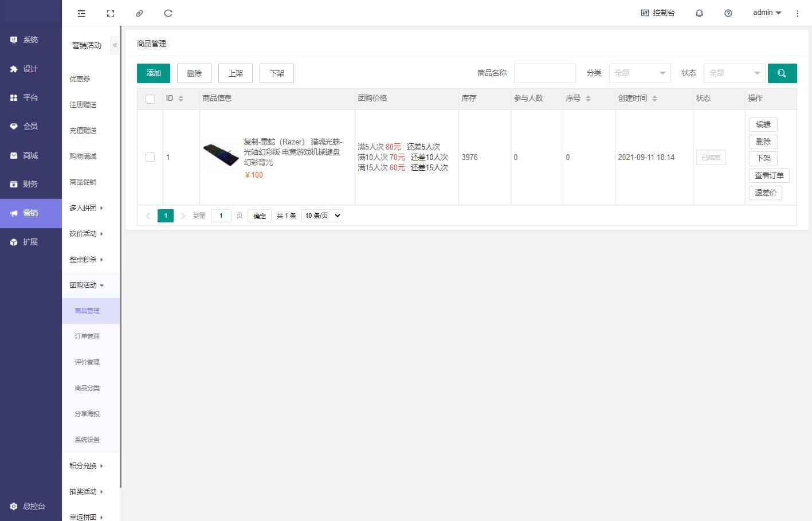The height and width of the screenshot is (521, 812).
Task: Toggle fullscreen mode icon
Action: pyautogui.click(x=111, y=13)
